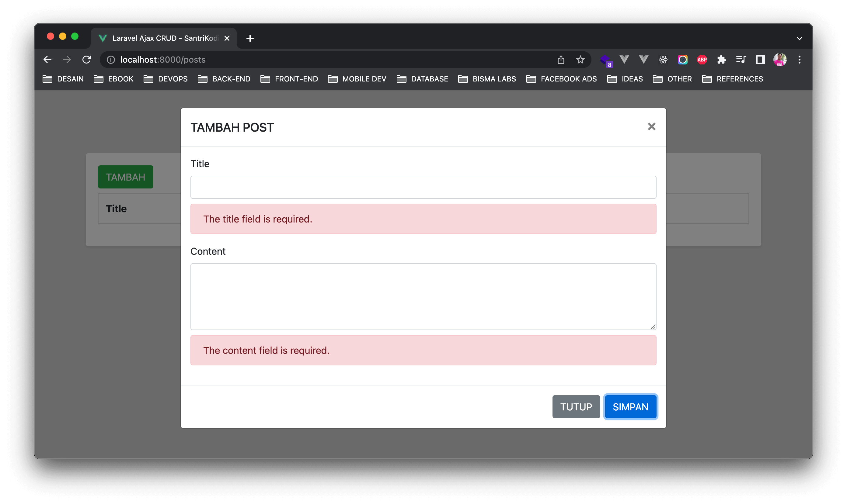Click the TUTUP button
847x504 pixels.
tap(576, 406)
